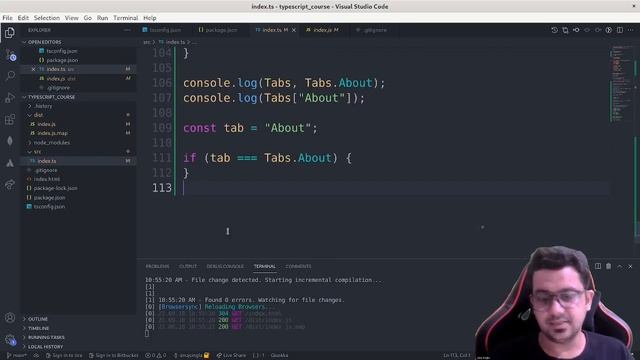Click the Explorer more actions ellipsis
640x360 pixels.
pos(127,30)
